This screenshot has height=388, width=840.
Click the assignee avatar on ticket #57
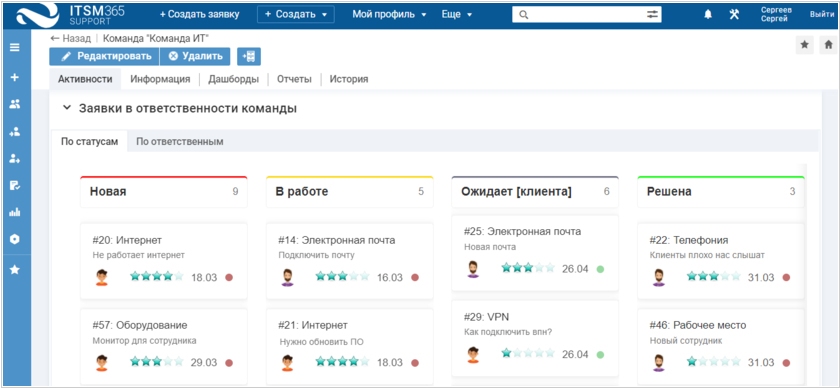point(102,363)
